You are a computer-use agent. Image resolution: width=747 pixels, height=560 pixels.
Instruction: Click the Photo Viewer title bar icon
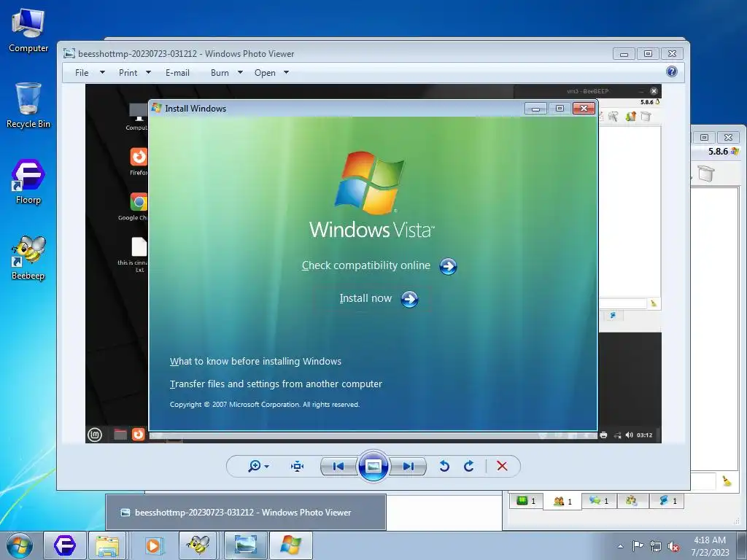[69, 54]
